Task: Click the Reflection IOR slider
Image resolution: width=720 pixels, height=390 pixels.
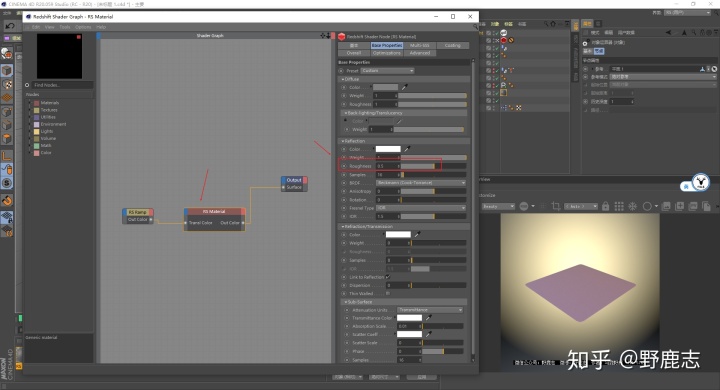Action: click(x=433, y=216)
